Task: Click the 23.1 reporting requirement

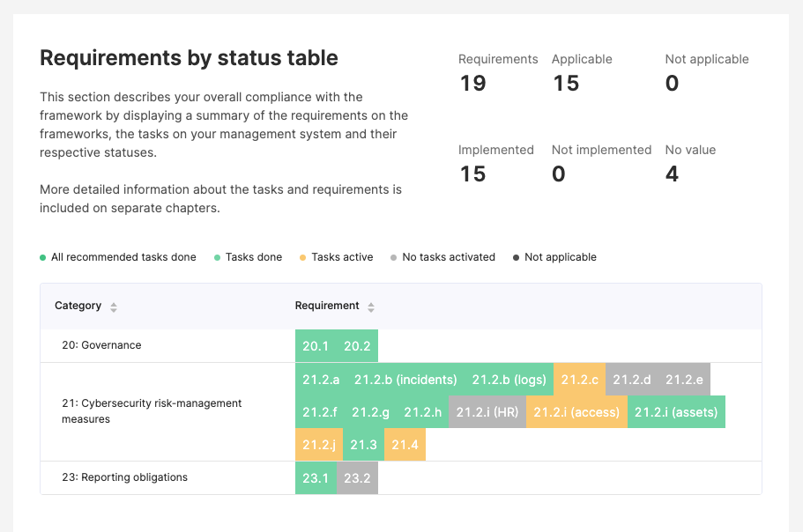Action: coord(316,478)
